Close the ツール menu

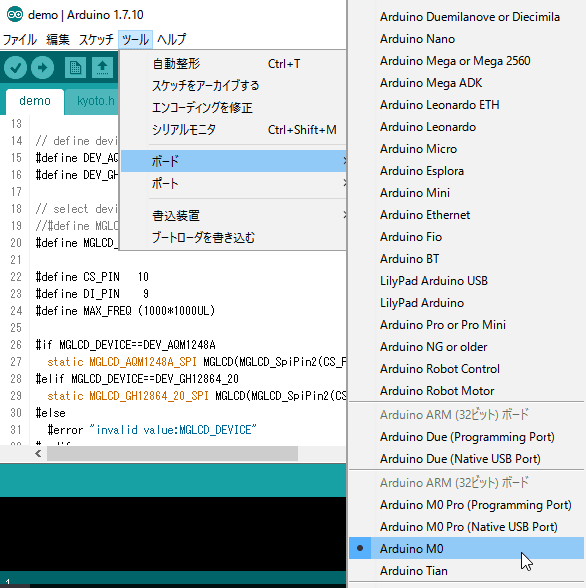point(135,39)
